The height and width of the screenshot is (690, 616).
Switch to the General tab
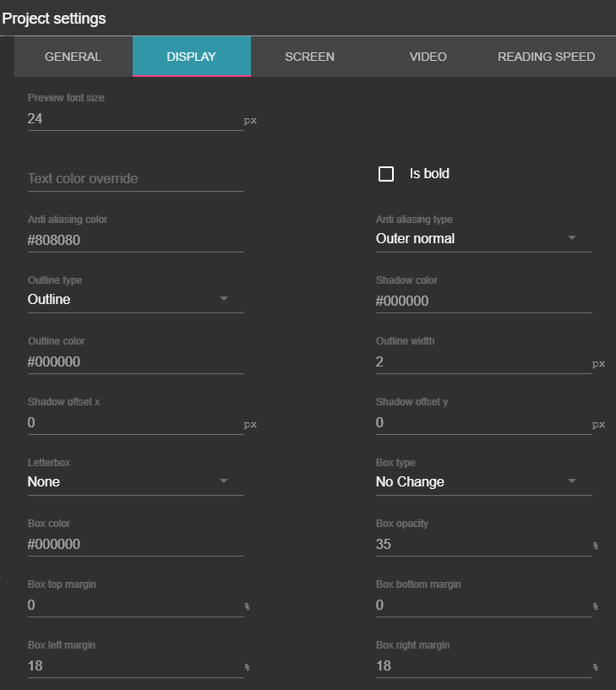pyautogui.click(x=73, y=57)
